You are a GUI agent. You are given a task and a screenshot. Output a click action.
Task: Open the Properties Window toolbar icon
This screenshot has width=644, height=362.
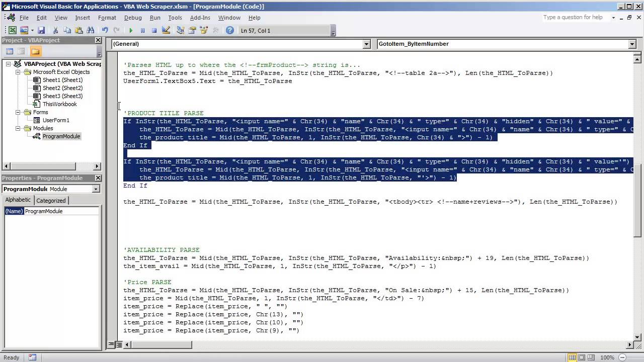click(192, 31)
